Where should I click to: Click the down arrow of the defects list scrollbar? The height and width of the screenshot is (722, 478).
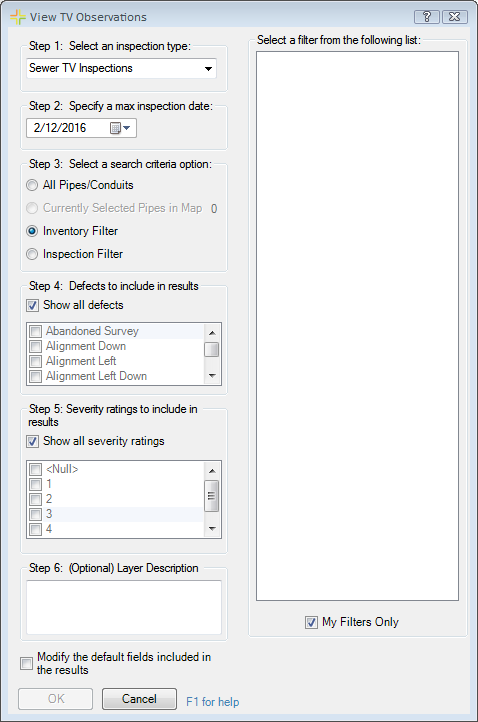212,376
